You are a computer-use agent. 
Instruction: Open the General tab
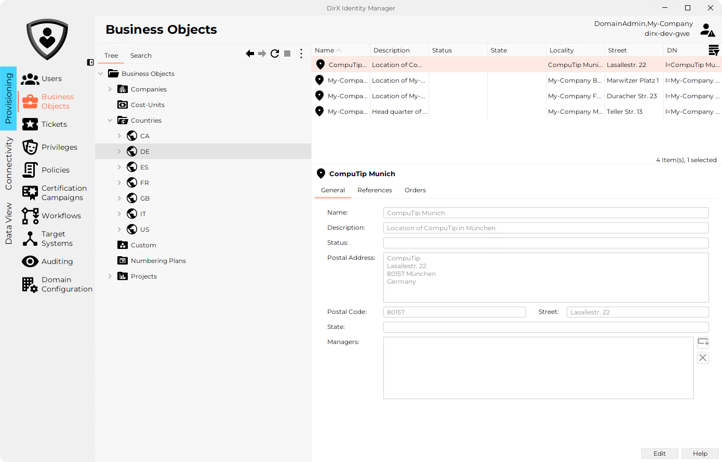click(x=333, y=190)
